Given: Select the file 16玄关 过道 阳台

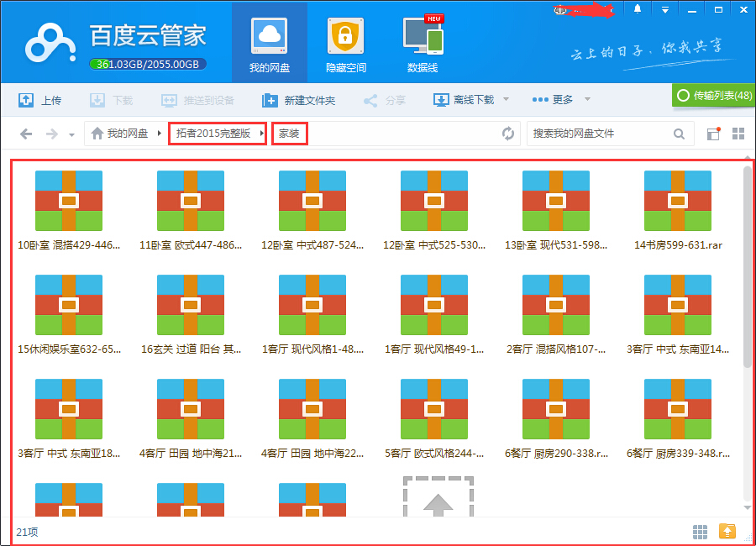Looking at the screenshot, I should click(x=191, y=314).
